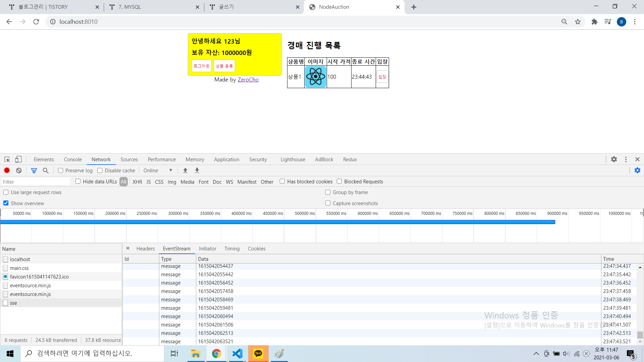644x362 pixels.
Task: Open network settings blue gear icon
Action: [x=637, y=170]
